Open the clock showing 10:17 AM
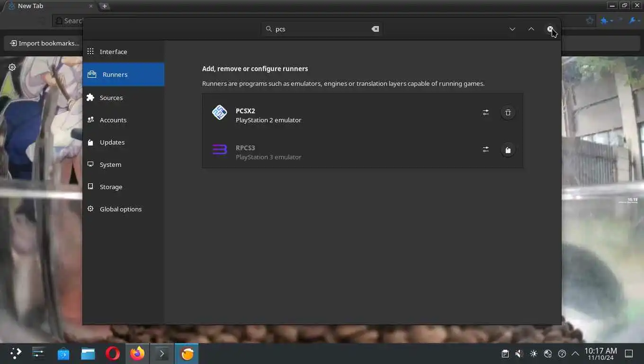This screenshot has height=364, width=644. click(600, 354)
